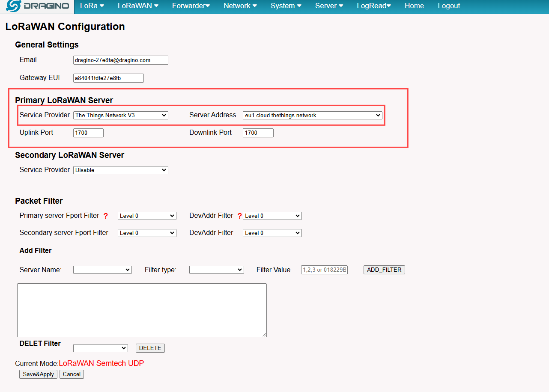
Task: Open Primary server Fport Filter level dropdown
Action: tap(147, 216)
